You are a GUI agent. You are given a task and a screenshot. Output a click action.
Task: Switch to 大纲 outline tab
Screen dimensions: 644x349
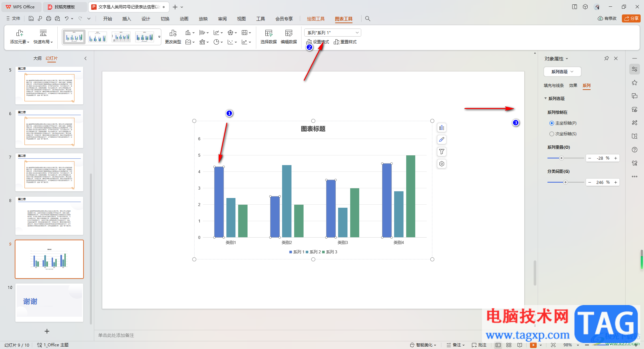coord(38,58)
